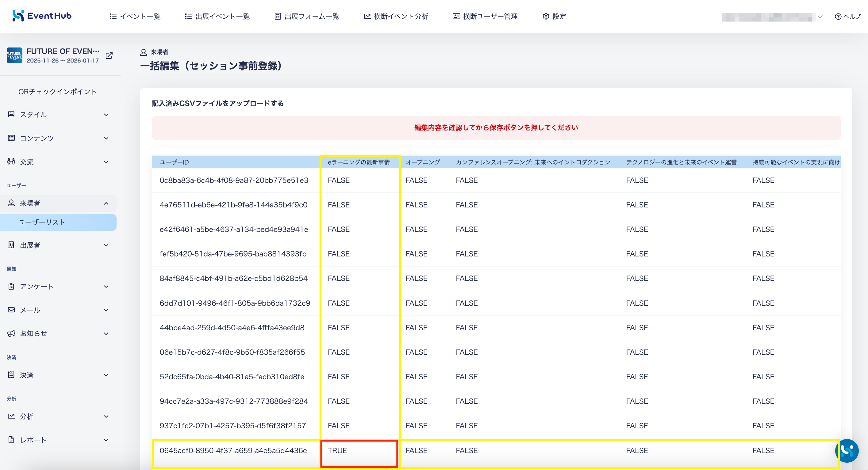868x470 pixels.
Task: Open QRチェックインポイント in sidebar
Action: click(x=57, y=92)
